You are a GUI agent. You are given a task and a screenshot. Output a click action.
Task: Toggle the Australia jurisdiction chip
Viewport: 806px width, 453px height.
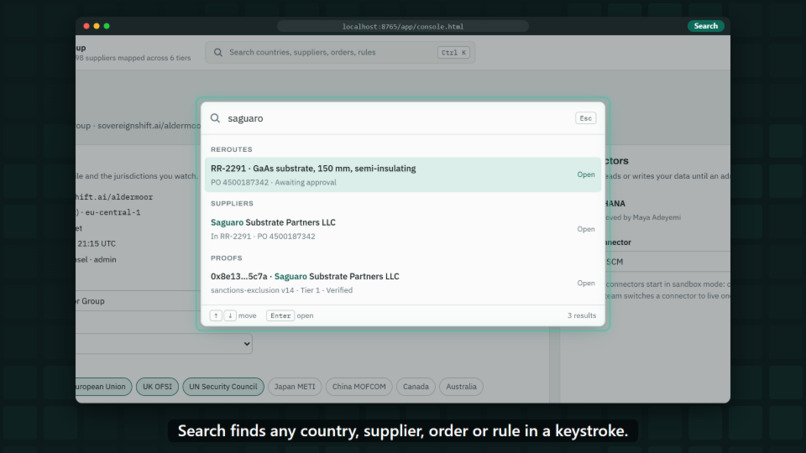pos(461,387)
